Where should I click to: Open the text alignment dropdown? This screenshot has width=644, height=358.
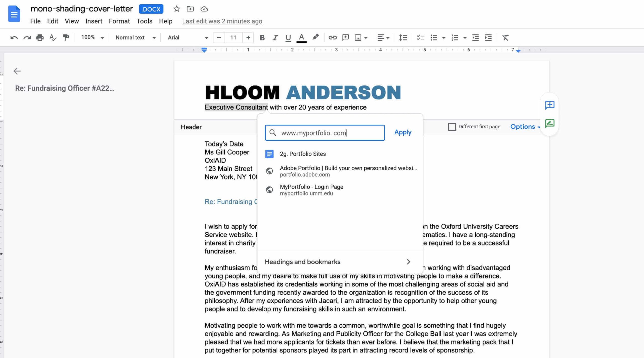pos(383,38)
